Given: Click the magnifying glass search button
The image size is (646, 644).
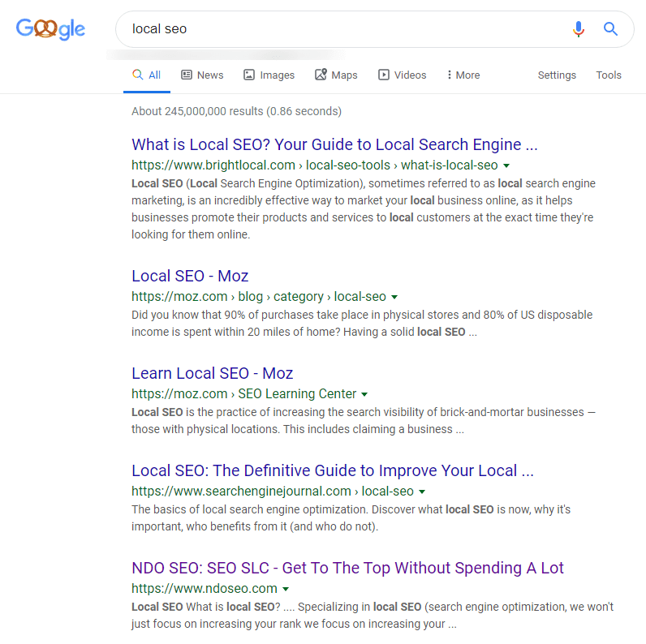Looking at the screenshot, I should pos(611,29).
